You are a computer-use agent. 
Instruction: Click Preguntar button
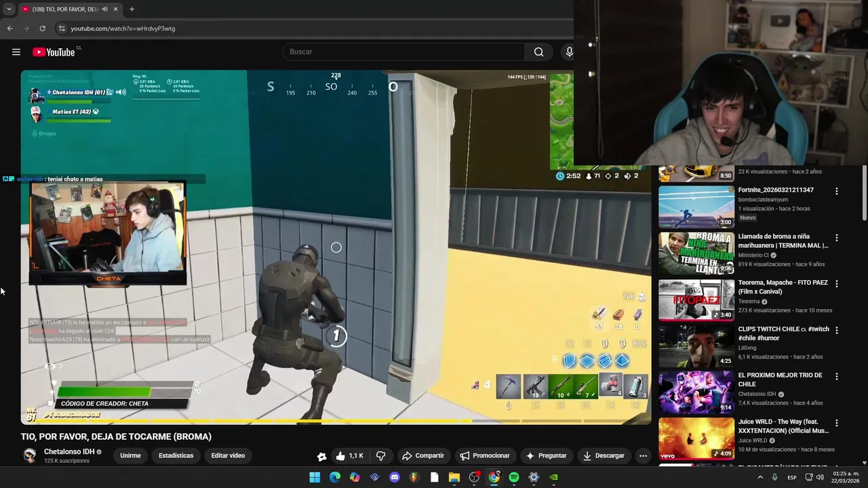tap(546, 455)
